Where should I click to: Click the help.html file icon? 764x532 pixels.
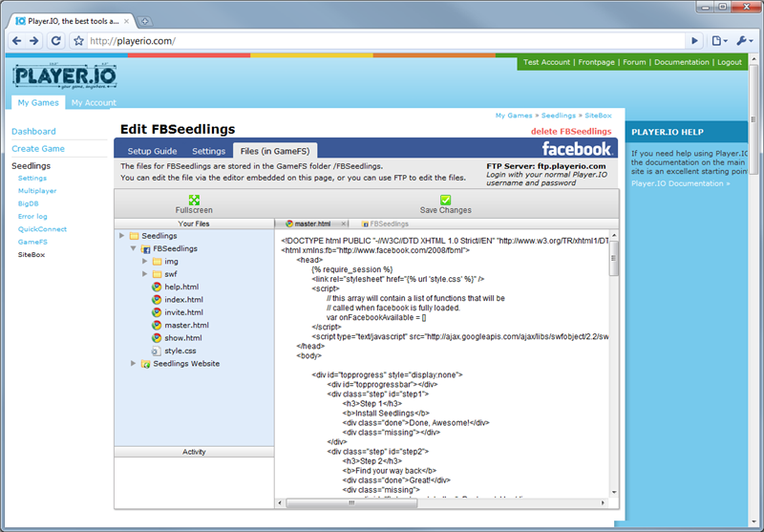[157, 287]
